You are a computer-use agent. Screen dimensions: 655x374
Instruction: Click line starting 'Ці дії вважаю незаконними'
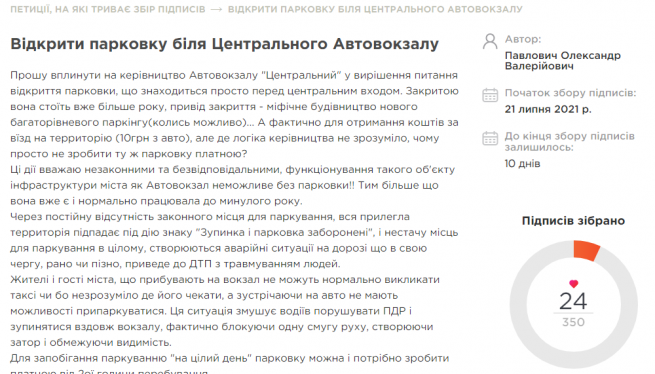[233, 170]
